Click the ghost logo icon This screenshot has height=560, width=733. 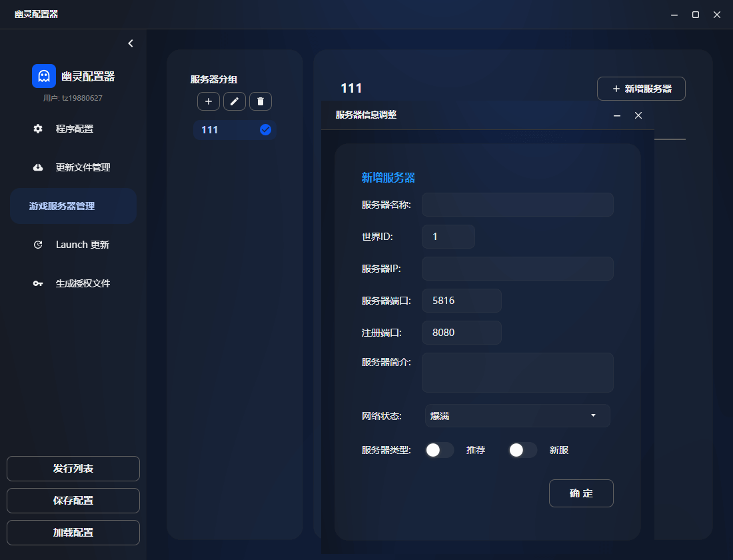tap(43, 75)
